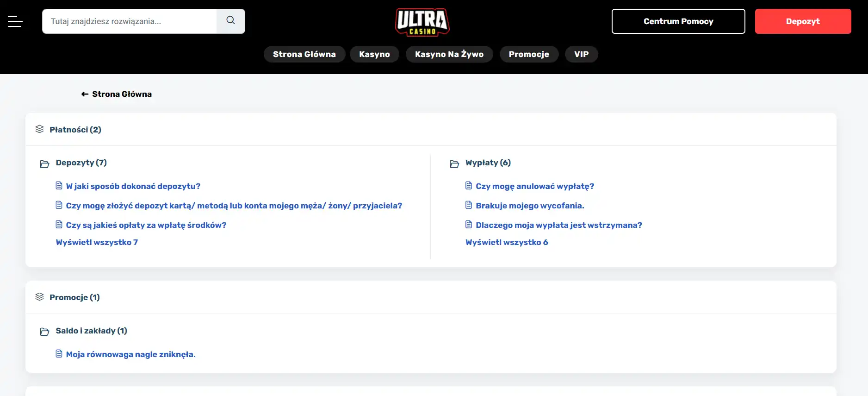Open 'Czy mogę anulować wypłatę?' article
The height and width of the screenshot is (396, 868).
tap(535, 186)
